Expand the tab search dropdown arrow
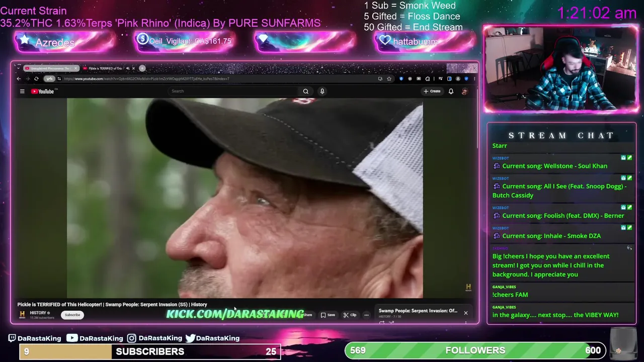This screenshot has height=362, width=644. pyautogui.click(x=18, y=68)
